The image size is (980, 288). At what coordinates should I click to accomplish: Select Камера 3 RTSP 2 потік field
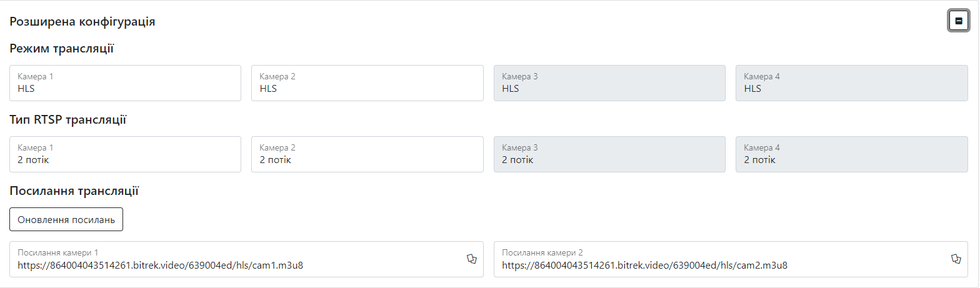609,154
